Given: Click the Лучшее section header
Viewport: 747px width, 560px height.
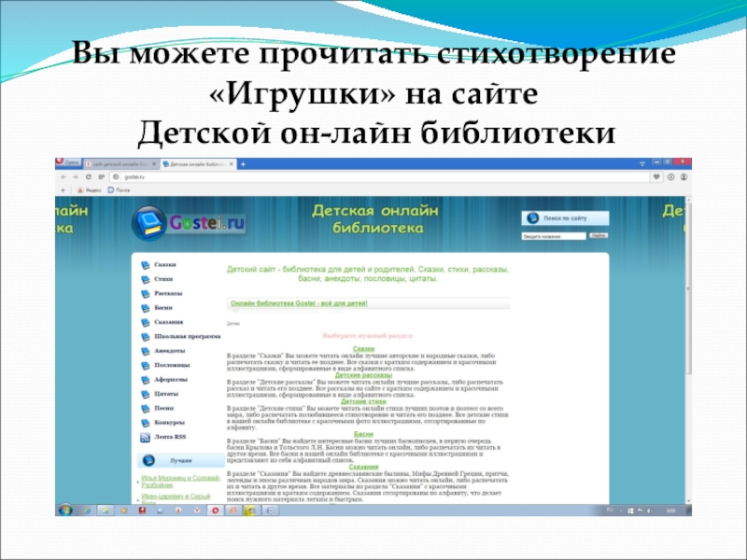Looking at the screenshot, I should [180, 460].
